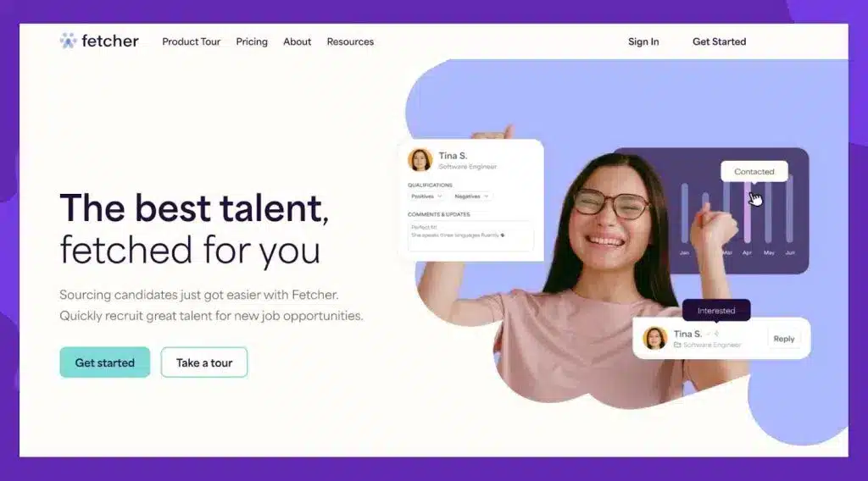The width and height of the screenshot is (868, 481).
Task: Click the Reply button on Tina's card
Action: [x=784, y=339]
